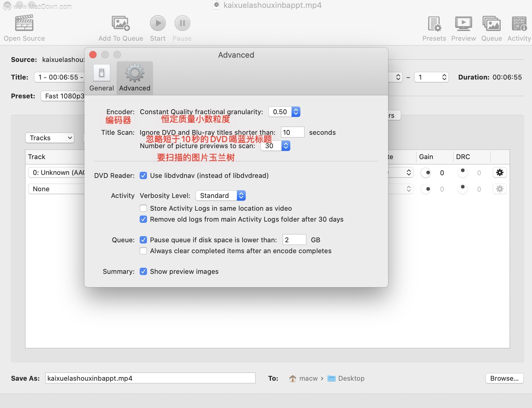Open the Verbosity Level Standard dropdown
The height and width of the screenshot is (408, 532).
tap(220, 195)
